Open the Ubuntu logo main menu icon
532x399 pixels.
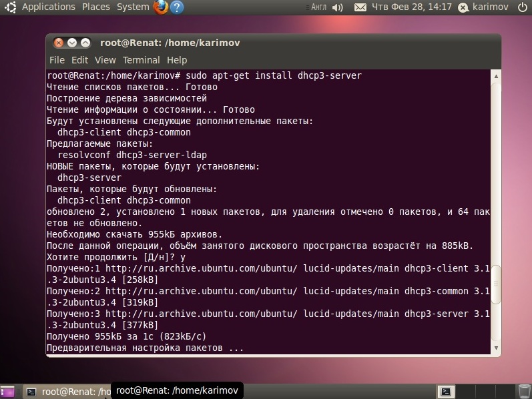(11, 7)
